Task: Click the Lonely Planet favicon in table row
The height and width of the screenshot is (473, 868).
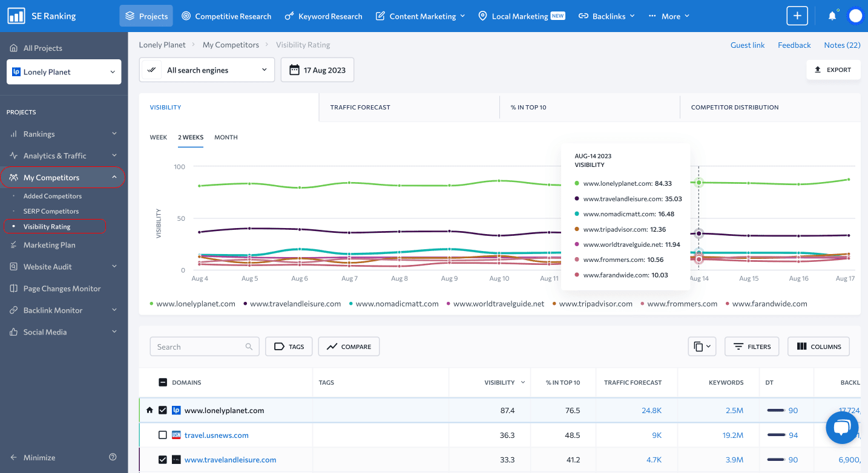Action: [177, 410]
